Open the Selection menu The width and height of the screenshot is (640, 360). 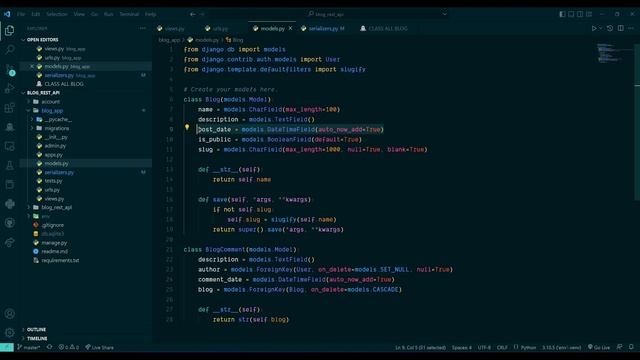(x=56, y=14)
